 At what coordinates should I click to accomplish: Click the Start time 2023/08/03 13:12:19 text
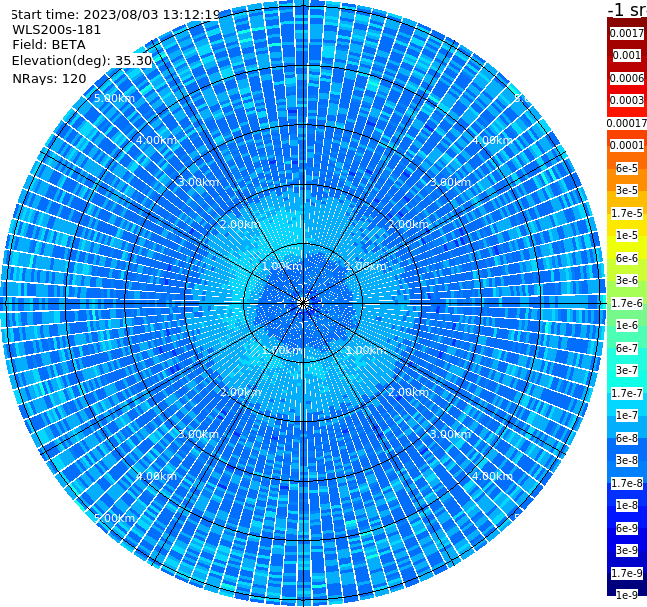115,14
